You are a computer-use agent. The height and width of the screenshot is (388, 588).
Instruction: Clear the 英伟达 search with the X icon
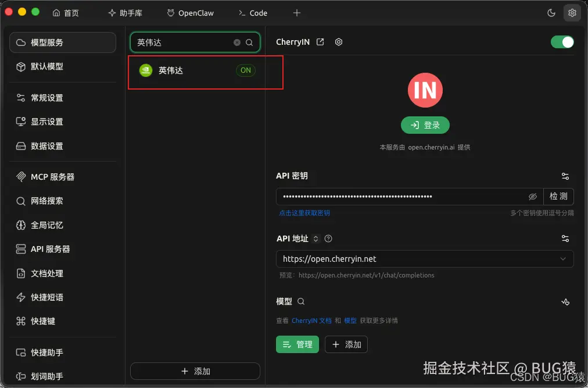click(236, 42)
